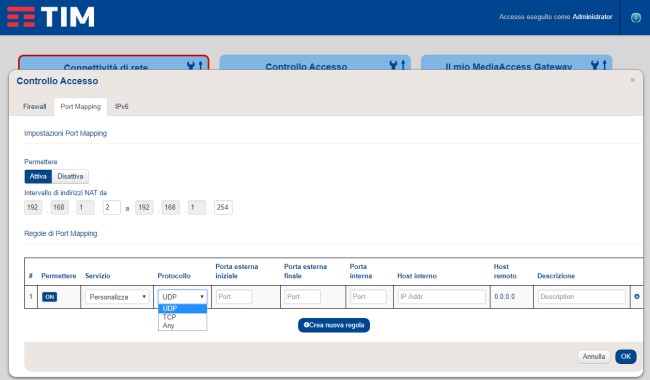Image resolution: width=650 pixels, height=380 pixels.
Task: Select the Port Mapping tab
Action: [x=80, y=106]
